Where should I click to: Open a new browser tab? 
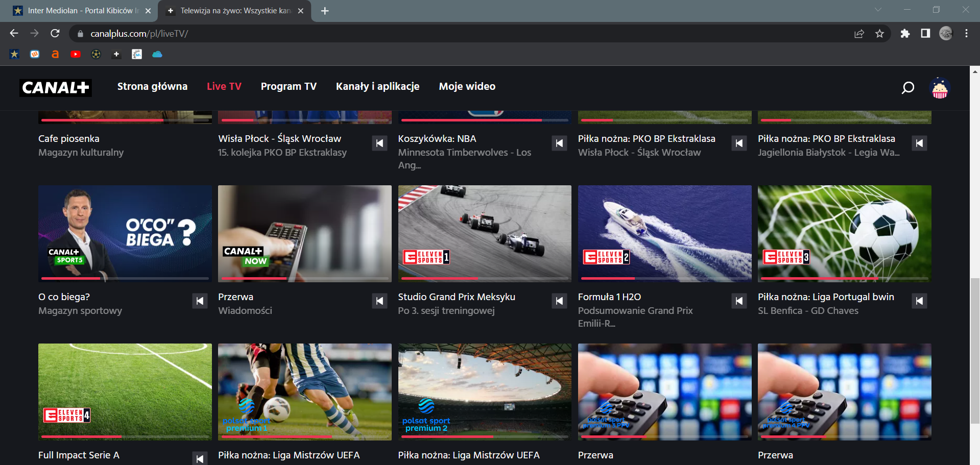(x=325, y=11)
